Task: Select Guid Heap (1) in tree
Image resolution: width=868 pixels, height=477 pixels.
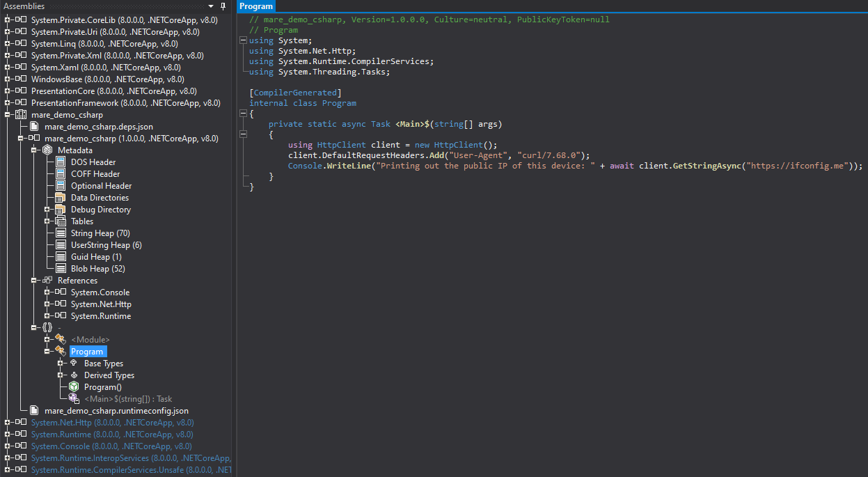Action: [96, 257]
